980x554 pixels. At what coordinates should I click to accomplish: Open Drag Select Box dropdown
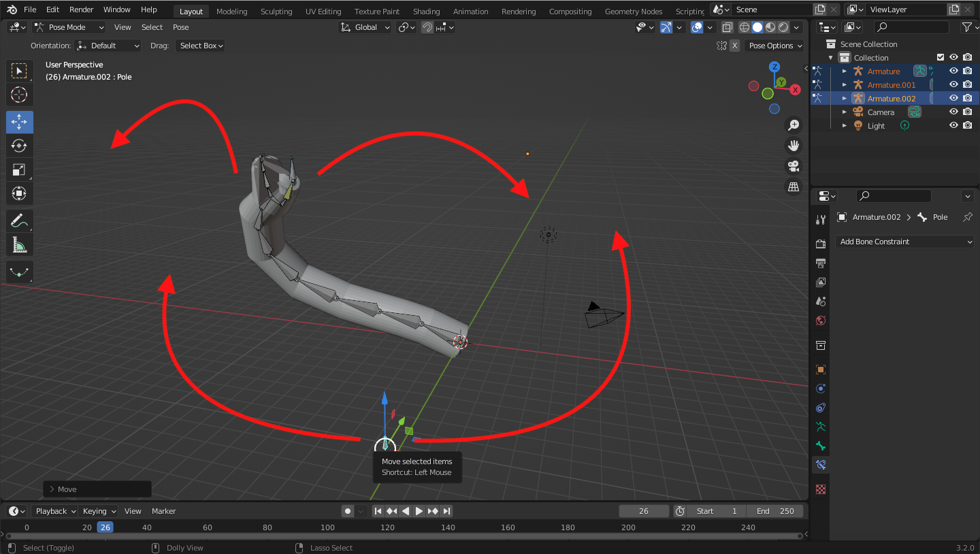click(x=200, y=46)
